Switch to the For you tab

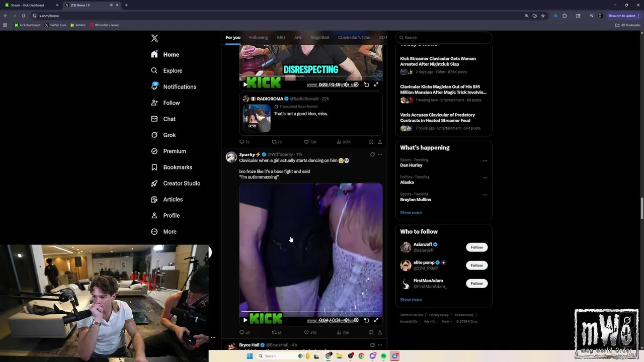pos(233,37)
